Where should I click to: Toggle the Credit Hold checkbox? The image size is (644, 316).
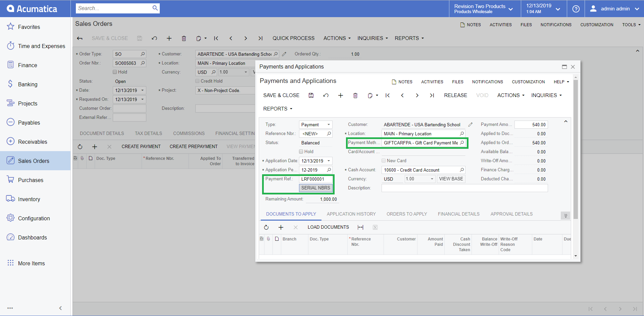[197, 81]
